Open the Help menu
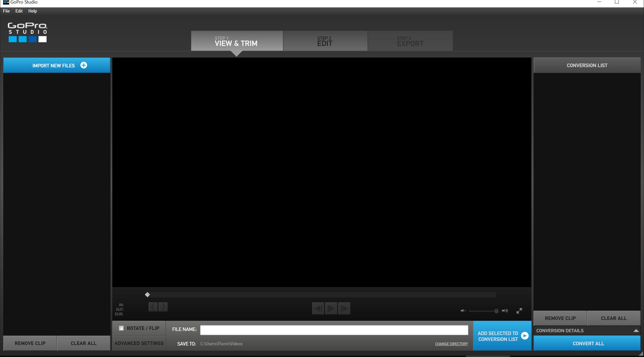Image resolution: width=644 pixels, height=357 pixels. pyautogui.click(x=32, y=11)
